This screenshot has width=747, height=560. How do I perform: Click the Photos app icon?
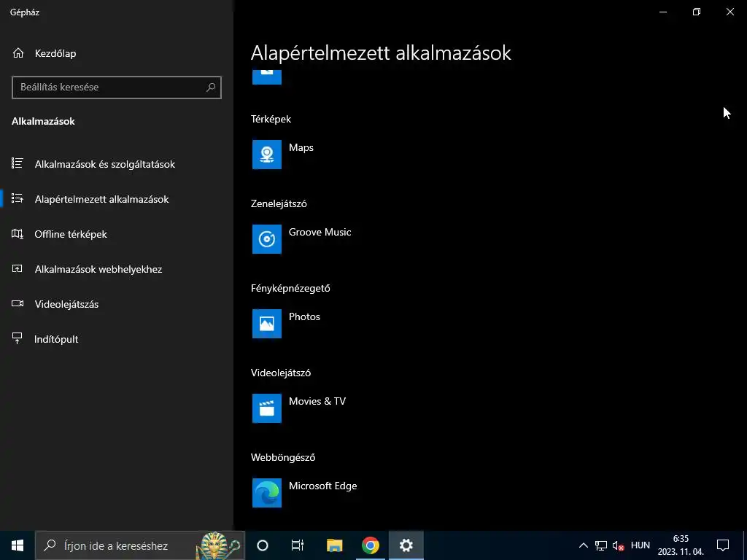coord(267,324)
